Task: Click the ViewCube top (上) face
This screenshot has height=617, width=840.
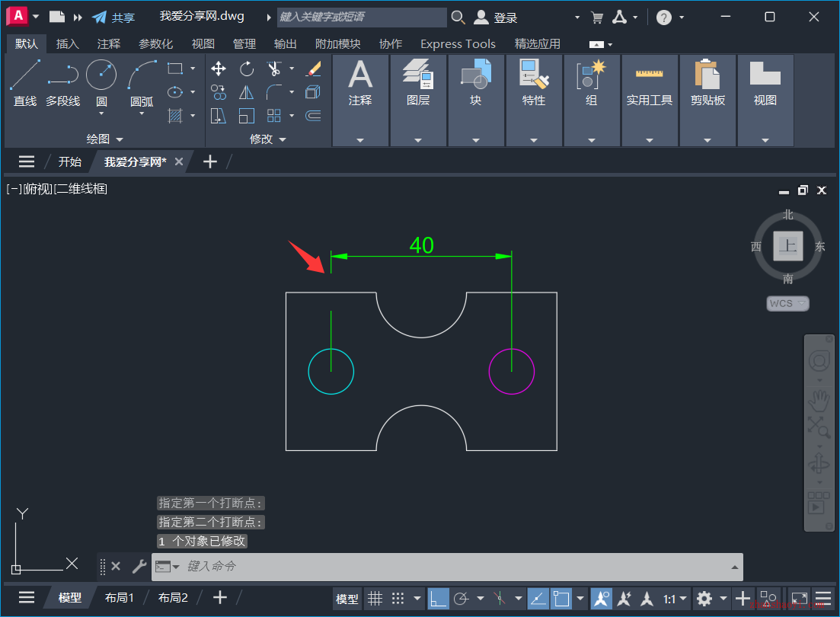Action: 787,246
